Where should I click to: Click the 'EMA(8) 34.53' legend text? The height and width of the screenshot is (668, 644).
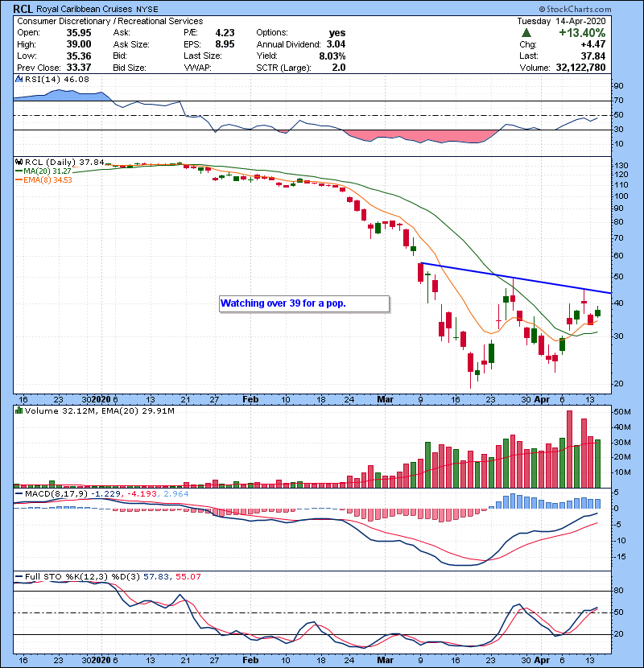tap(47, 180)
